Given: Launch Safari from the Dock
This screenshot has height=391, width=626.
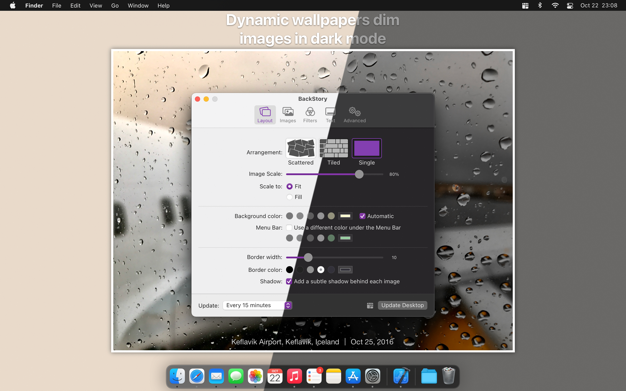Looking at the screenshot, I should (x=197, y=376).
